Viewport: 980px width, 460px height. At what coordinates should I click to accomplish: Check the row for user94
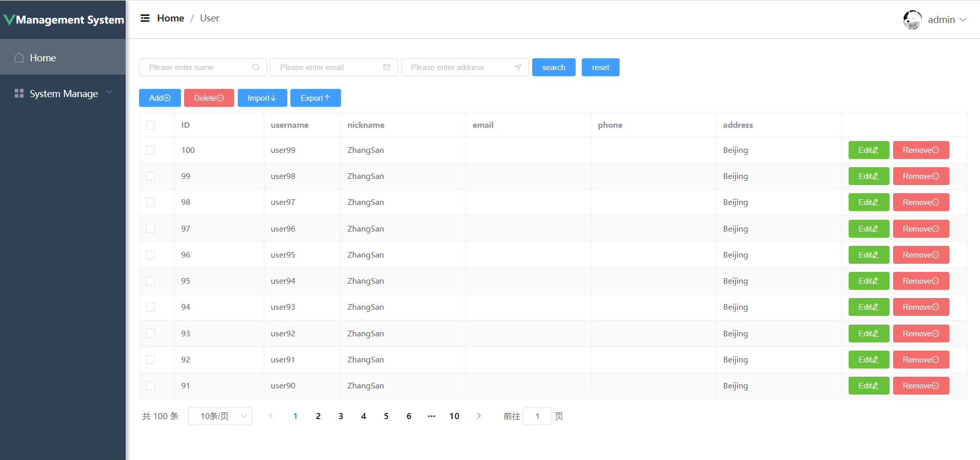tap(150, 281)
